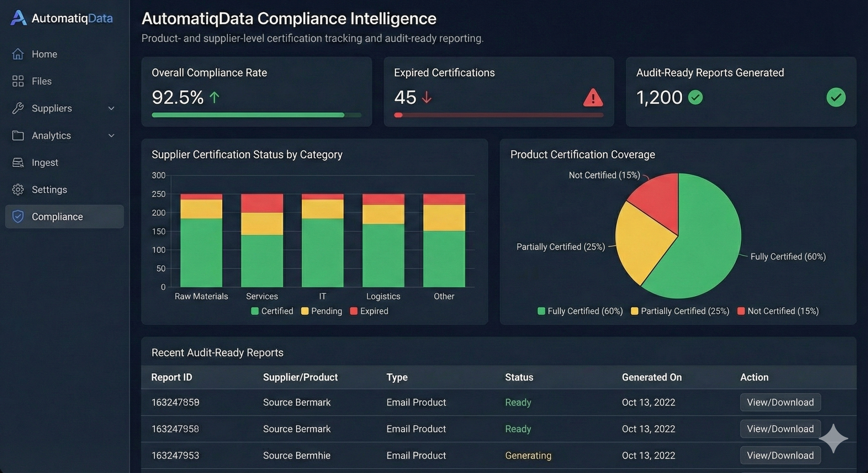
Task: Open View/Download for report 163247859
Action: click(780, 402)
